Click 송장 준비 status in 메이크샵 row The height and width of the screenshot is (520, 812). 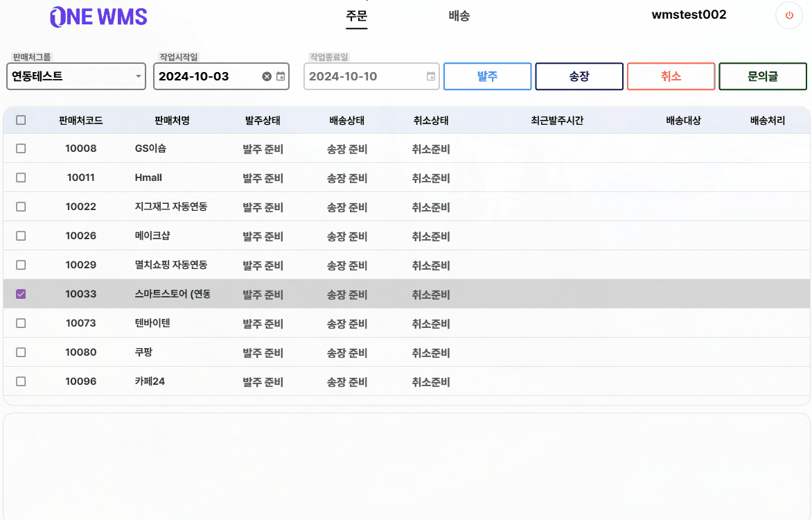click(347, 236)
